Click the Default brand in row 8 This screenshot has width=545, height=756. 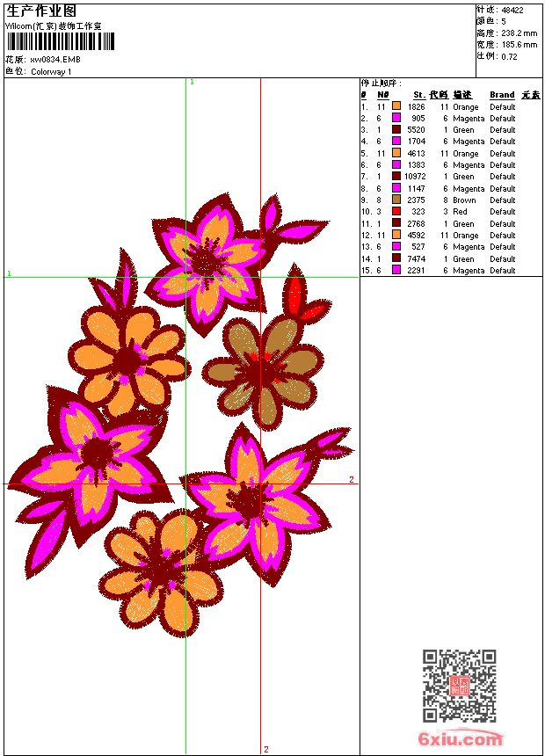click(x=503, y=189)
